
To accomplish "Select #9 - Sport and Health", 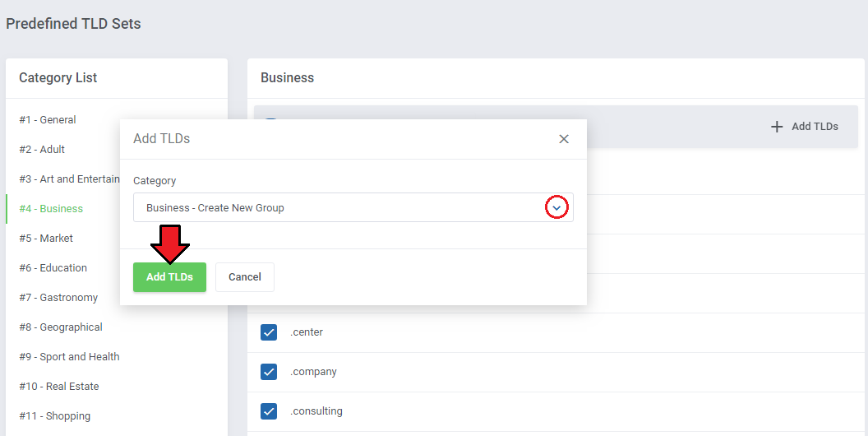I will pos(69,357).
